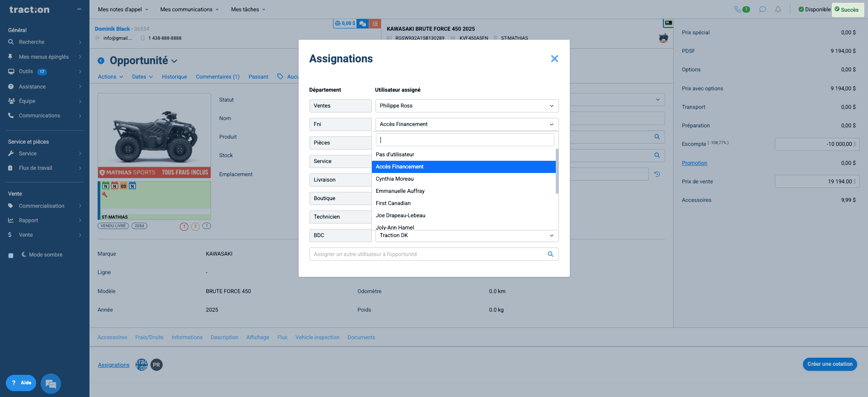Expand the Outils sidebar menu
Screen dimensions: 868x397
pos(45,71)
